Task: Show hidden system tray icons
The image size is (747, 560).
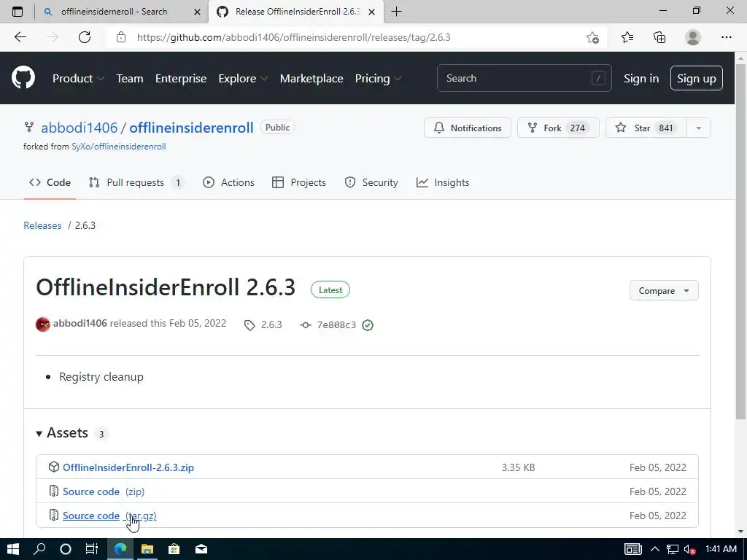Action: point(655,549)
